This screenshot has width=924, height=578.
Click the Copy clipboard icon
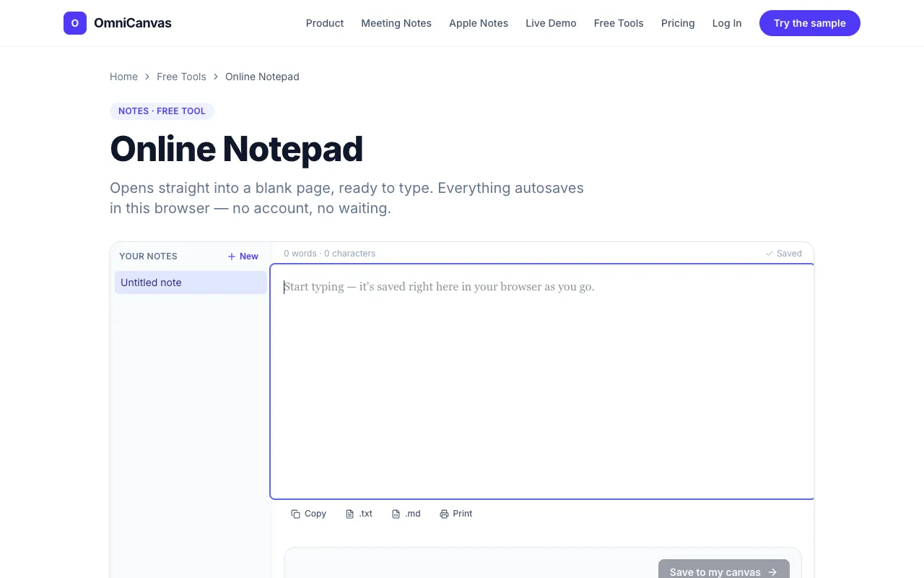[x=295, y=514]
